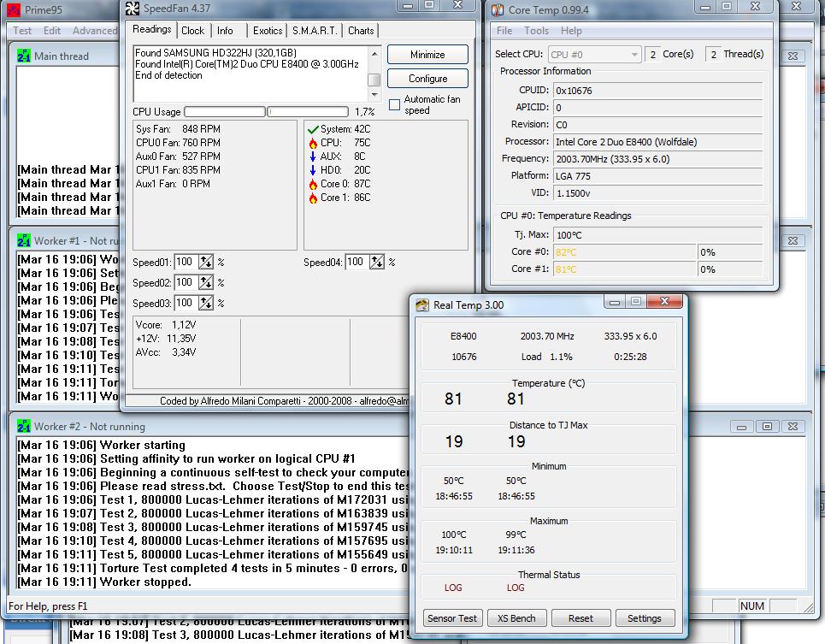Enable the Automatic fan speed checkbox
This screenshot has width=825, height=644.
[x=395, y=104]
